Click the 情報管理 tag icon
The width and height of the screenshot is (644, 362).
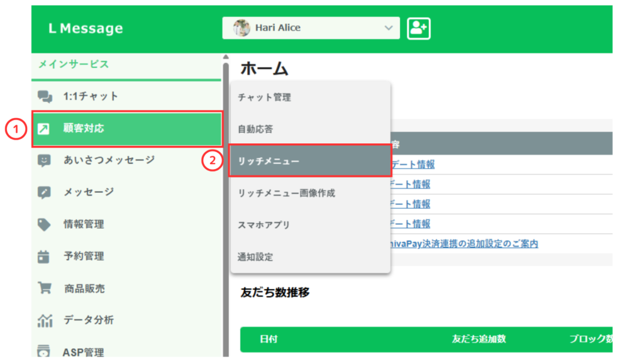44,224
